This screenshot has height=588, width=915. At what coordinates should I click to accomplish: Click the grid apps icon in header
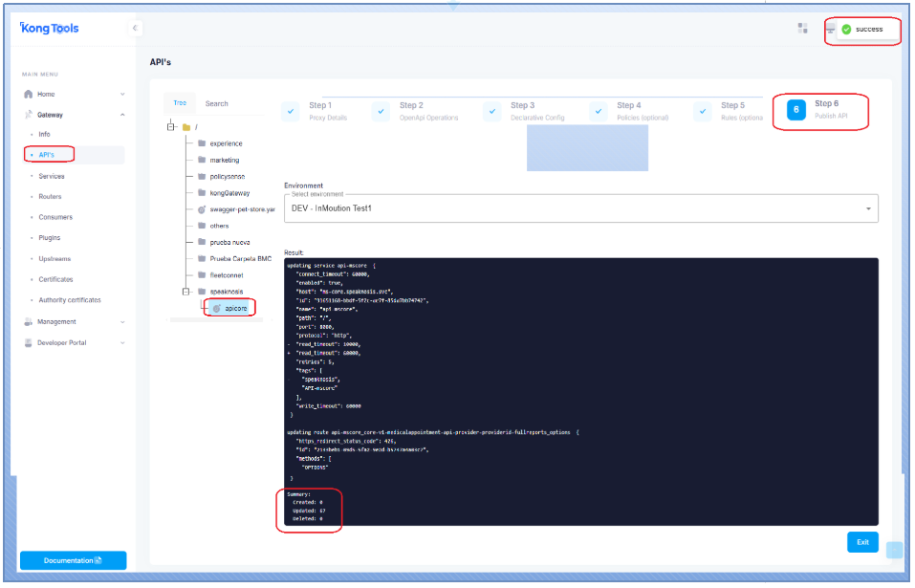(x=803, y=29)
